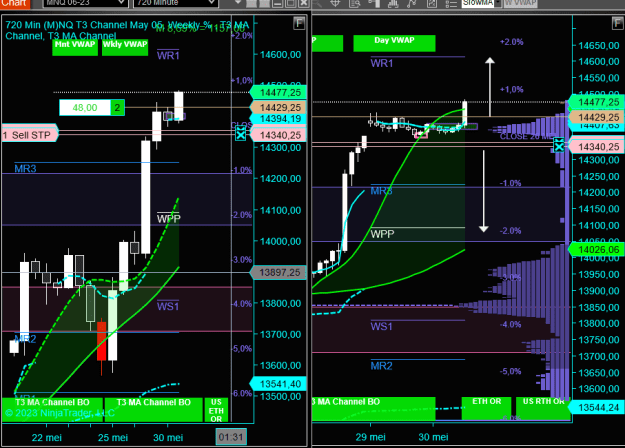
Task: Toggle the US RTH OR button
Action: pyautogui.click(x=544, y=408)
